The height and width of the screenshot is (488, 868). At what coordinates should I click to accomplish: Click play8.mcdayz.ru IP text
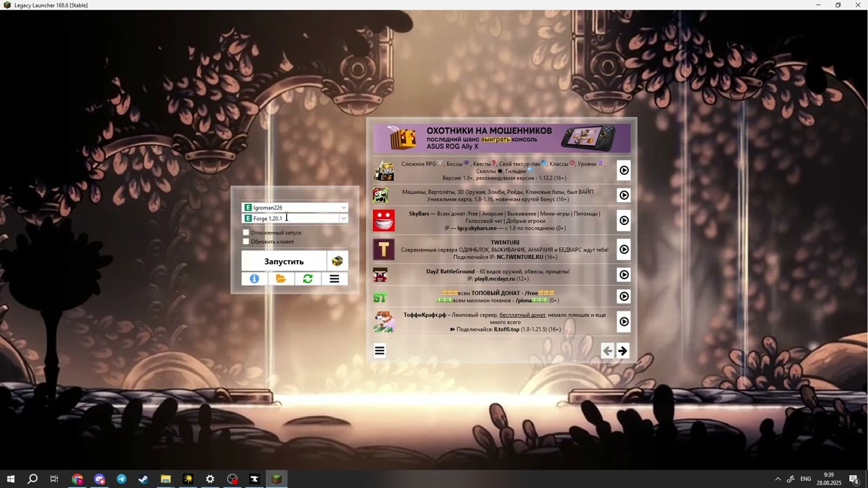496,279
